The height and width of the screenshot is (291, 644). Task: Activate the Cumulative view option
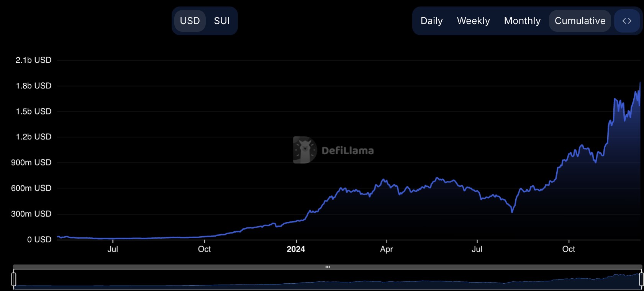(x=580, y=21)
